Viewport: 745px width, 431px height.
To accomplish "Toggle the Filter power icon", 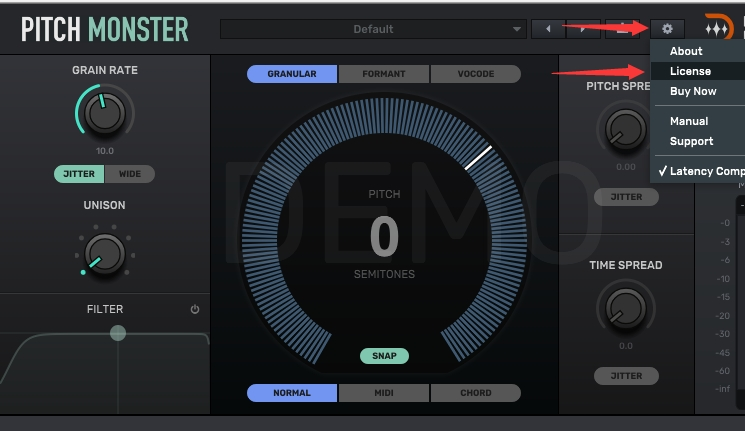I will [x=195, y=309].
